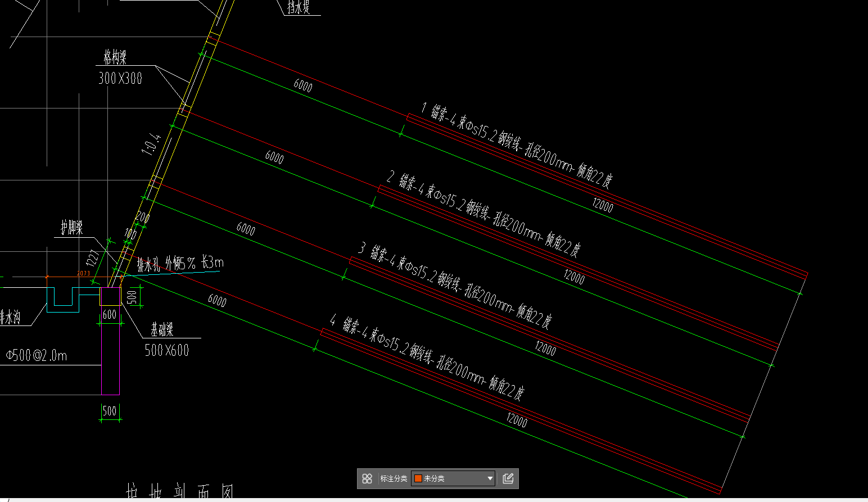
Task: Select the 排水孔 外倾5% 长3m note
Action: tap(180, 264)
